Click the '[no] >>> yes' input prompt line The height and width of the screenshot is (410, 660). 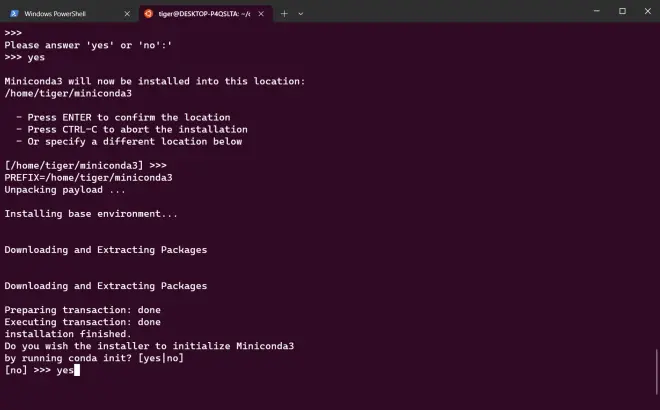point(42,370)
